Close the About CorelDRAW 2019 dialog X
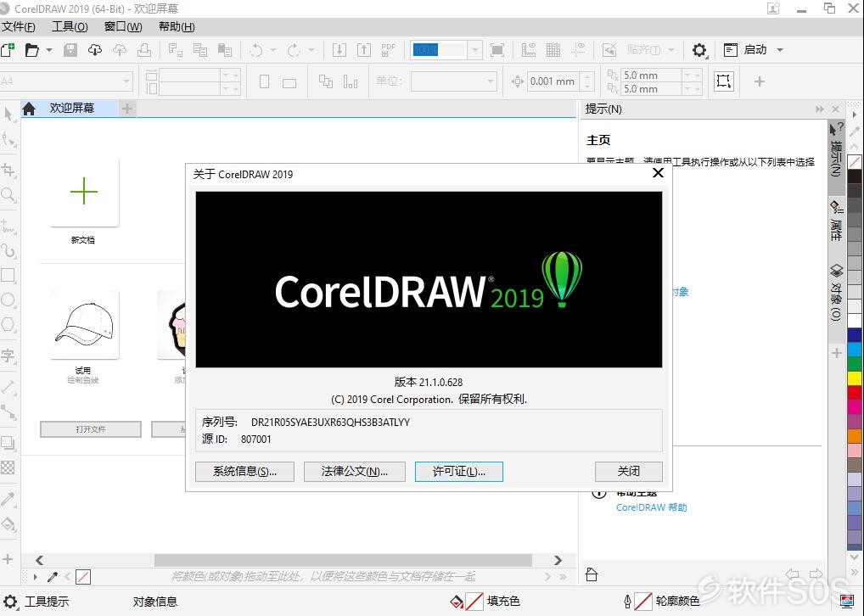This screenshot has width=864, height=616. point(658,173)
